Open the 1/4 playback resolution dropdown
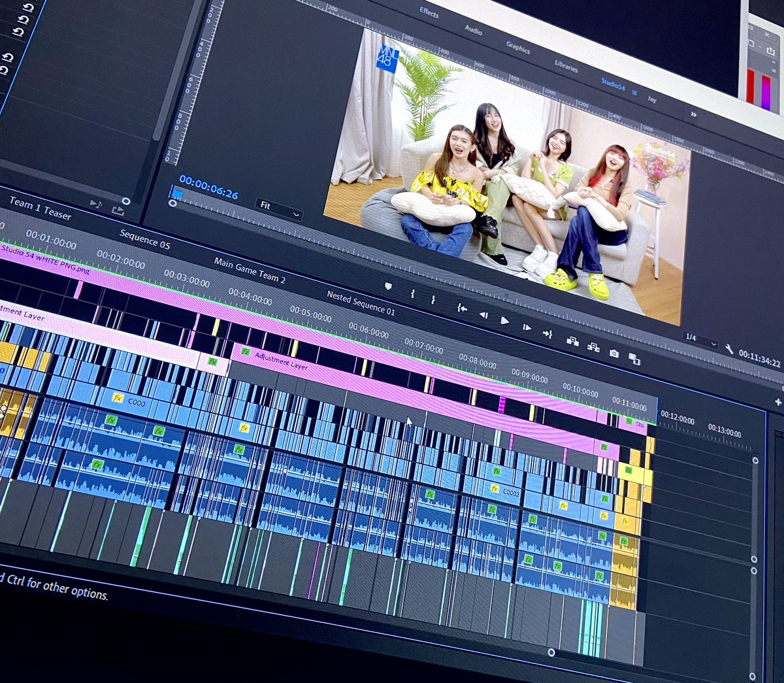 pyautogui.click(x=700, y=340)
